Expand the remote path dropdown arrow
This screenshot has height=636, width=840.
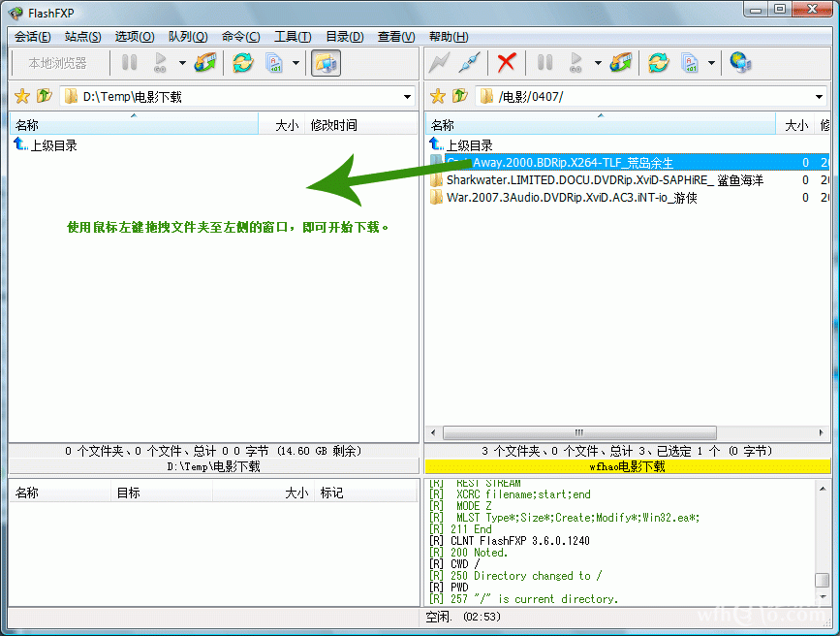[x=819, y=97]
